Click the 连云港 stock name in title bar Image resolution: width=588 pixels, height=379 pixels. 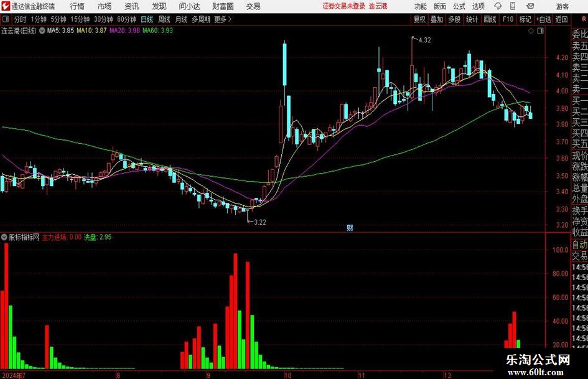378,6
